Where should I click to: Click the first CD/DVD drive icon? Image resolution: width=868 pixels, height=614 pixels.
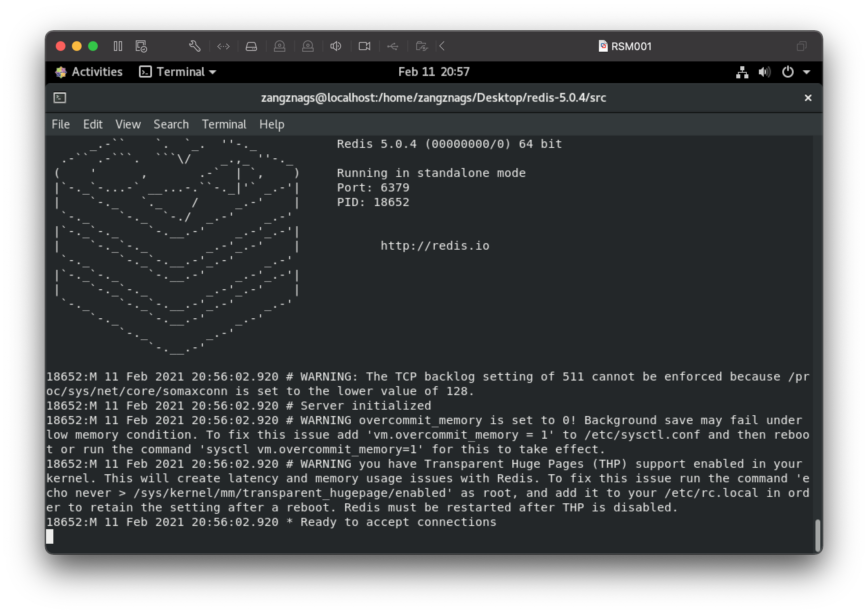coord(280,46)
